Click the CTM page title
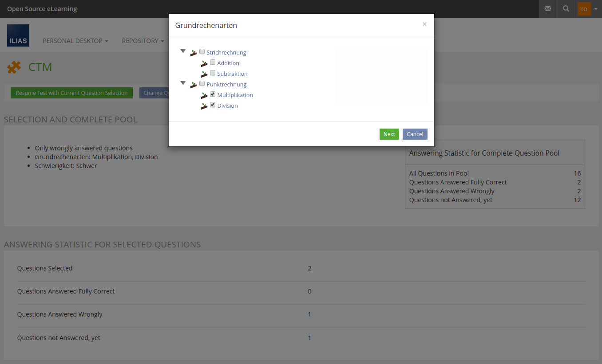602x364 pixels. click(x=40, y=67)
